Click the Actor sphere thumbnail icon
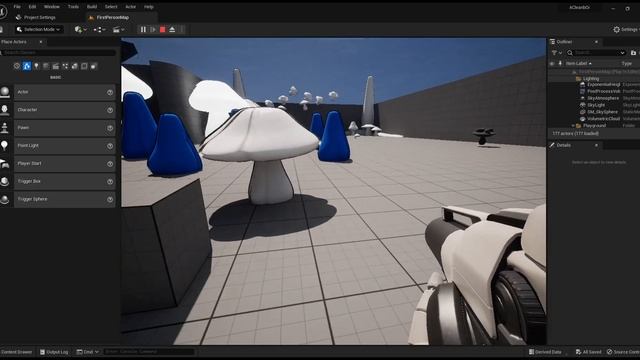640x360 pixels. click(x=5, y=92)
